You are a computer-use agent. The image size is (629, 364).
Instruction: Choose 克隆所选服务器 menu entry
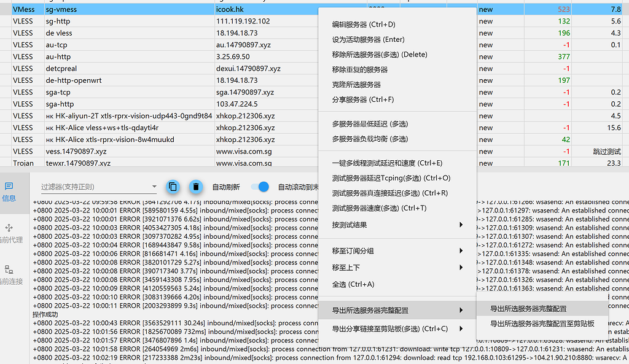[x=397, y=85]
